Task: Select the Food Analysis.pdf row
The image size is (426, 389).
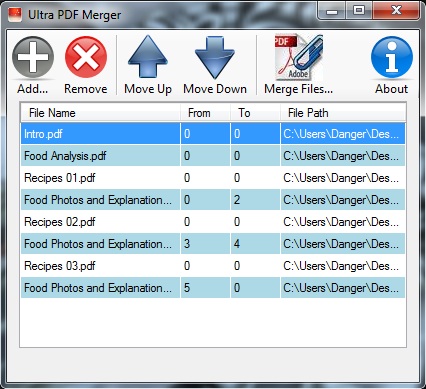Action: tap(213, 156)
